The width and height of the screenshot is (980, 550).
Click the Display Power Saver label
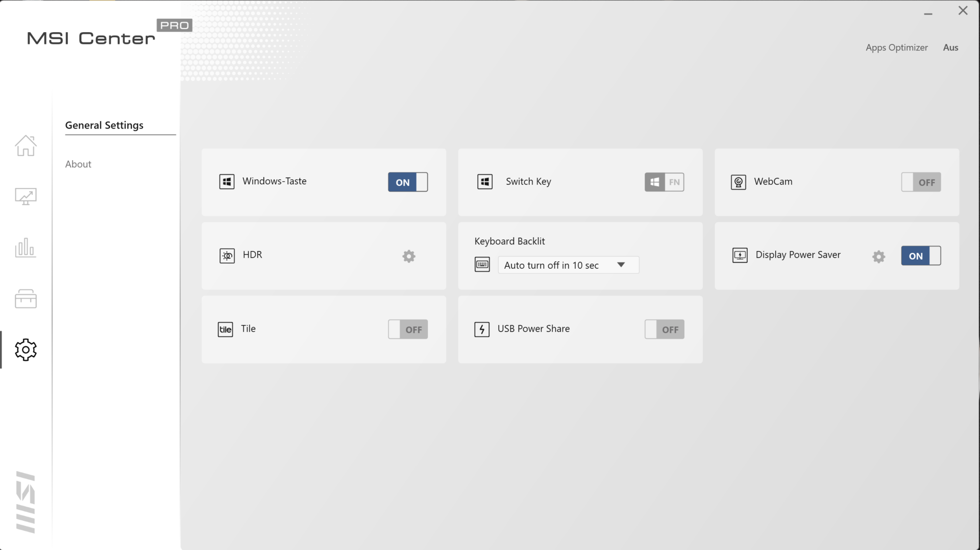tap(798, 255)
